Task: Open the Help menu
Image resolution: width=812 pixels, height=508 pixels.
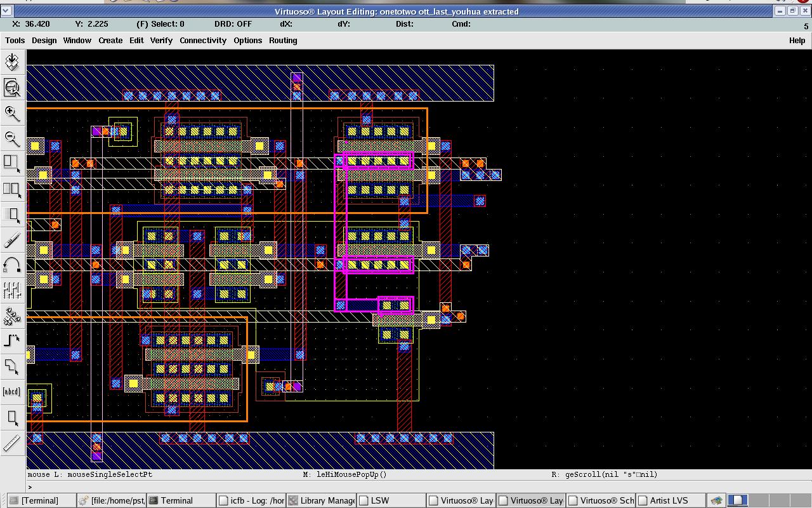Action: (797, 40)
